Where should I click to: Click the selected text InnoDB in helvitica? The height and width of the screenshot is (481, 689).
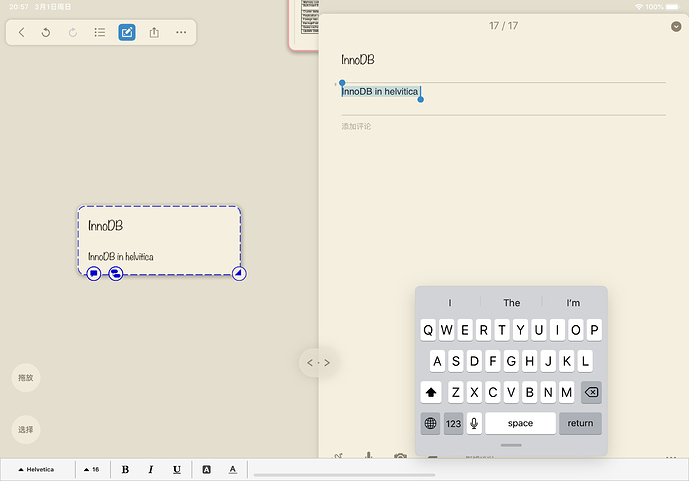[380, 91]
